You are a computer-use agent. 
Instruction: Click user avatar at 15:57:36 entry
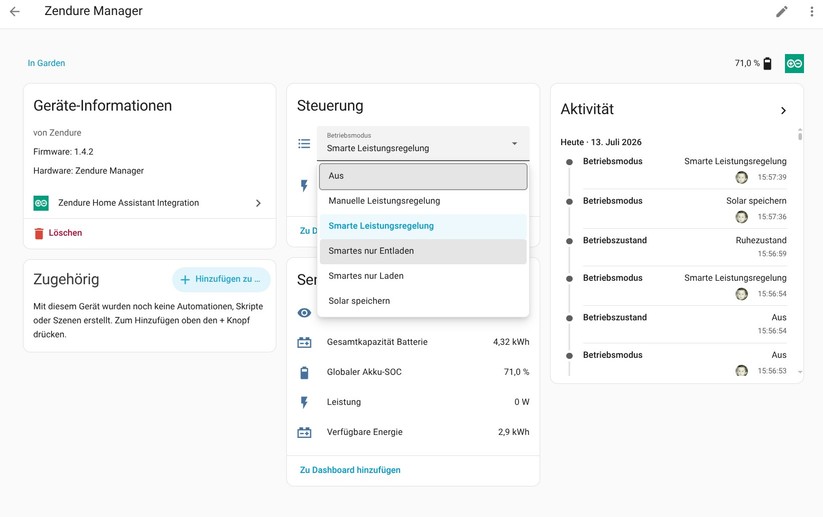click(x=741, y=217)
